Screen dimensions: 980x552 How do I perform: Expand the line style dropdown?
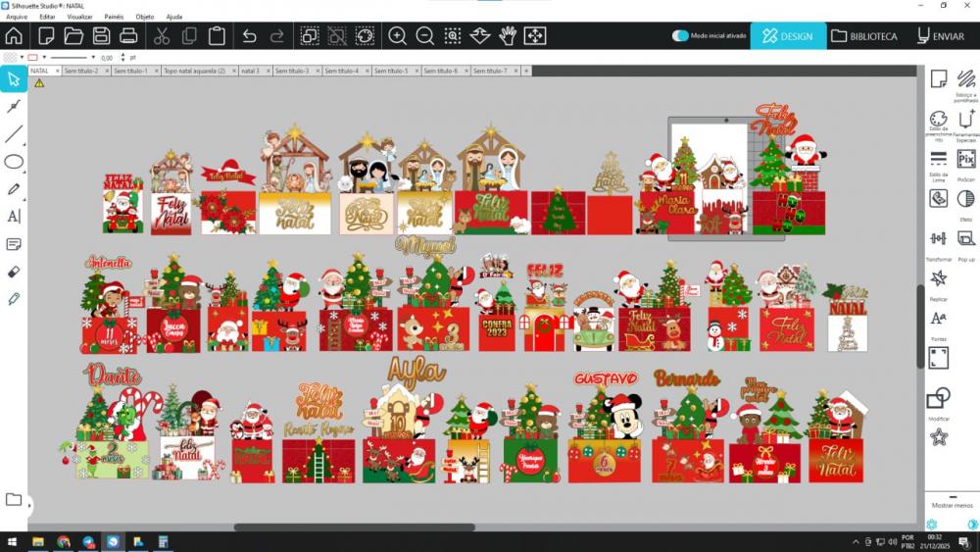[x=94, y=58]
